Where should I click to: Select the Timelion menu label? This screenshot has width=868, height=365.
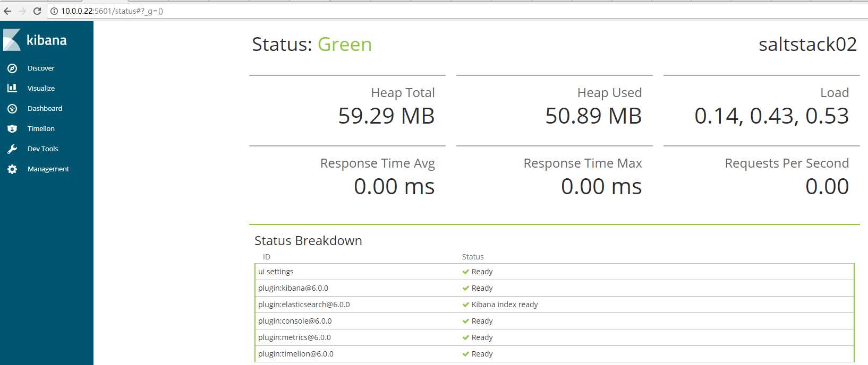pyautogui.click(x=41, y=129)
